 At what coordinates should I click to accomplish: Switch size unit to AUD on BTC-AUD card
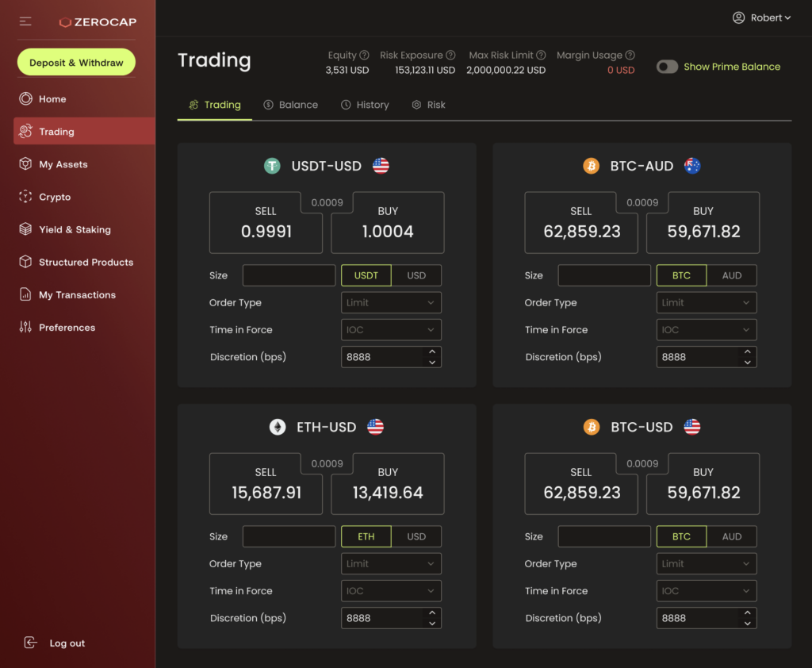point(731,275)
